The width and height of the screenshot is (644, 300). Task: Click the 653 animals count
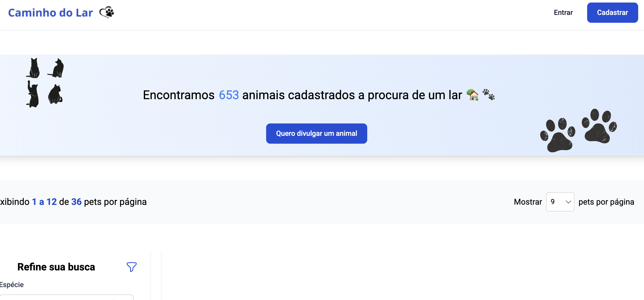(x=229, y=95)
